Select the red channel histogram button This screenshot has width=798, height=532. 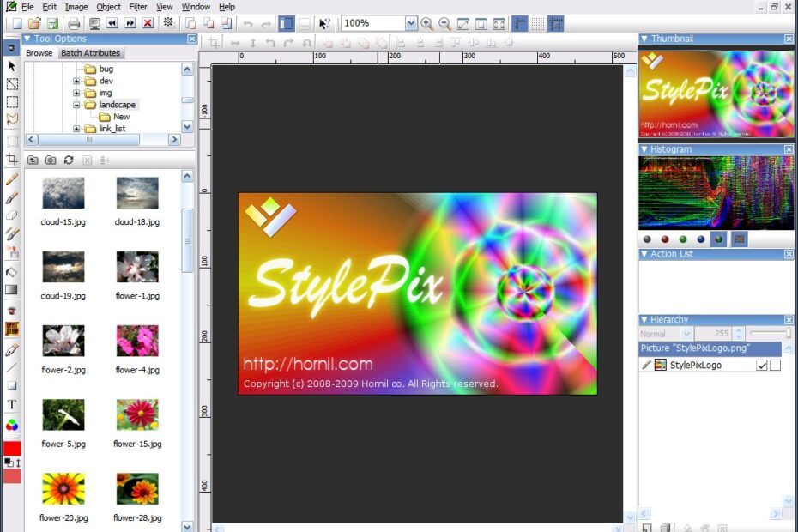[665, 239]
